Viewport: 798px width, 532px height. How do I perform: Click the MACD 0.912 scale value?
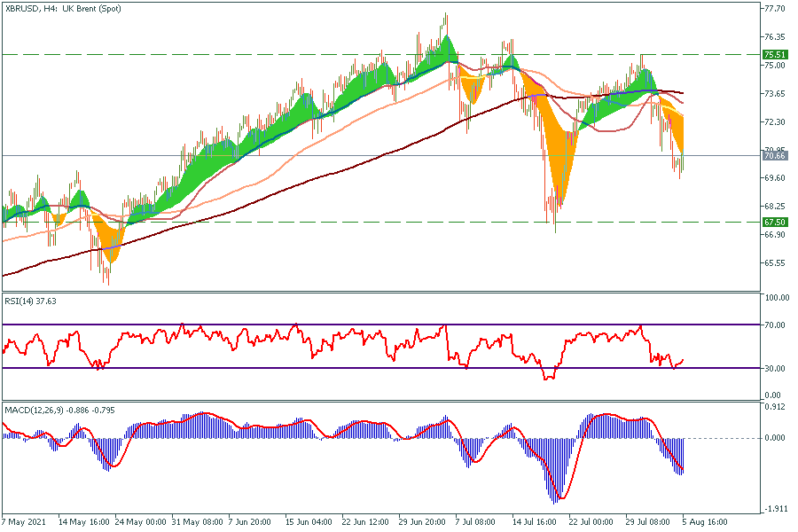click(774, 408)
